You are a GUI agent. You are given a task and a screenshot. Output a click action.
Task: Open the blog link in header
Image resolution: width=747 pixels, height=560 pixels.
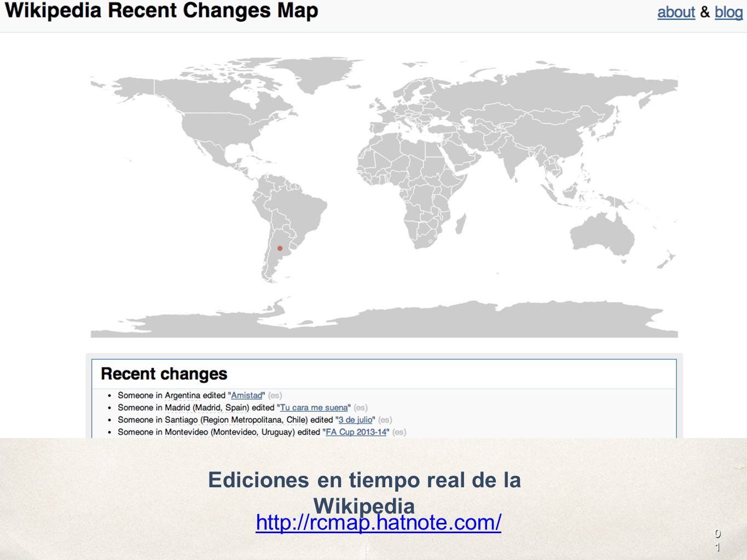pos(728,12)
